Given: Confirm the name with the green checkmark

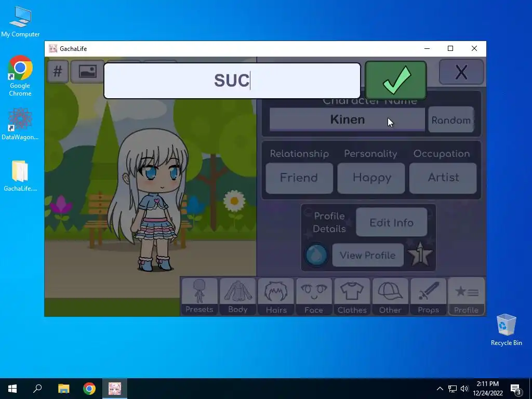Looking at the screenshot, I should [395, 80].
